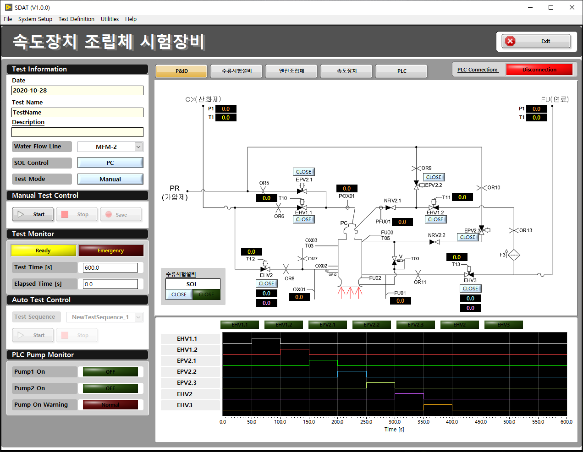
Task: Click the F2 flow meter diamond symbol
Action: point(514,255)
